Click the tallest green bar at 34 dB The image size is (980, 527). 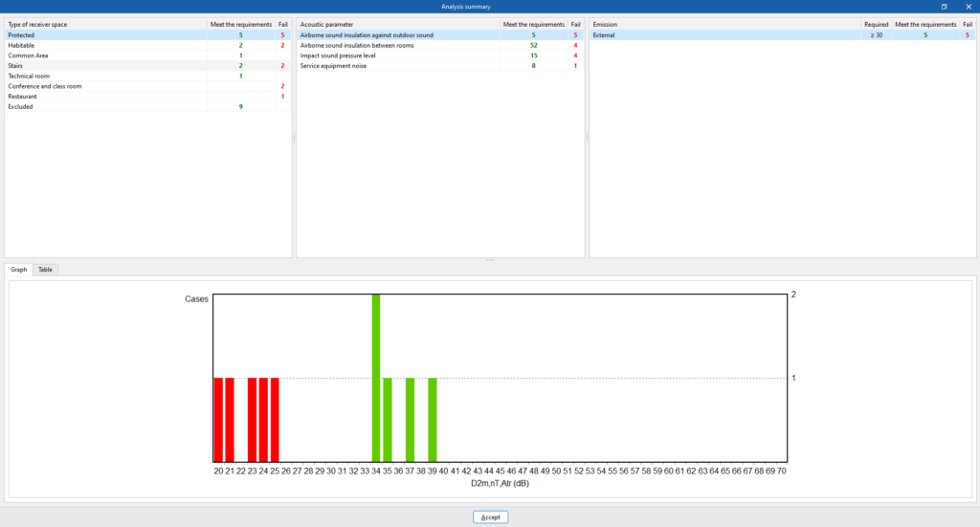376,378
